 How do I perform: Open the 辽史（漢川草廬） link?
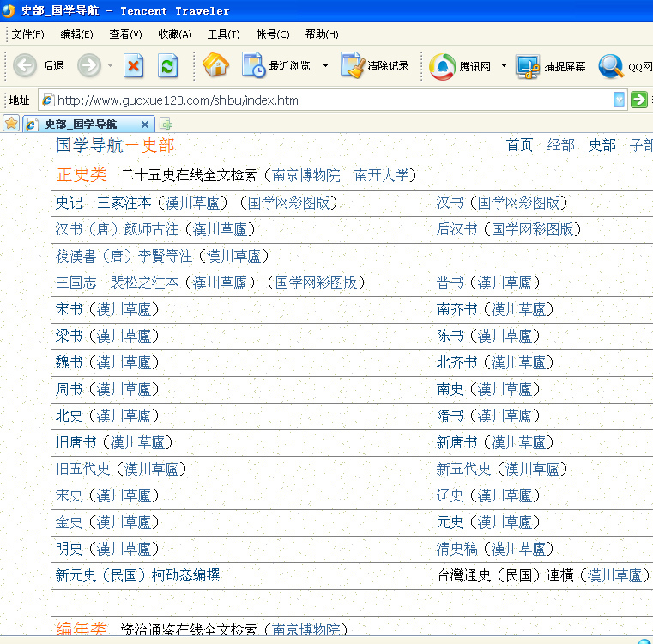tap(488, 495)
